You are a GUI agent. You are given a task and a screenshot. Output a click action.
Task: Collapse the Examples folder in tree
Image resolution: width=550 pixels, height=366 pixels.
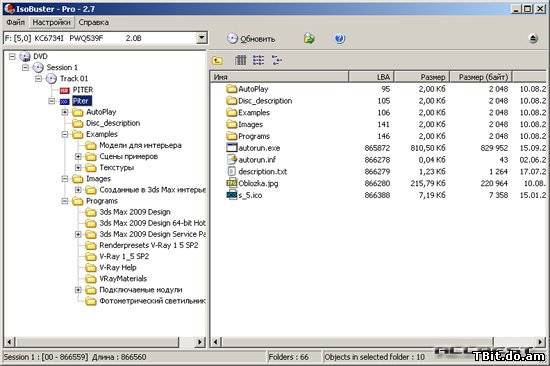click(65, 134)
